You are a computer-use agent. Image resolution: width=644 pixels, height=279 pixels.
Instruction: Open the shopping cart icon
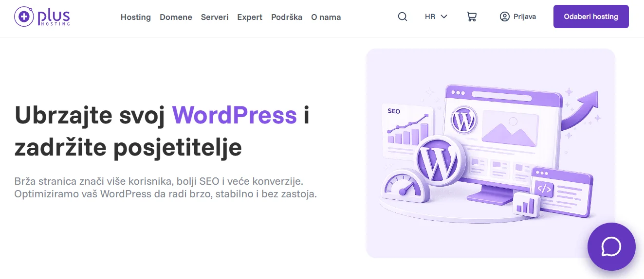click(471, 17)
